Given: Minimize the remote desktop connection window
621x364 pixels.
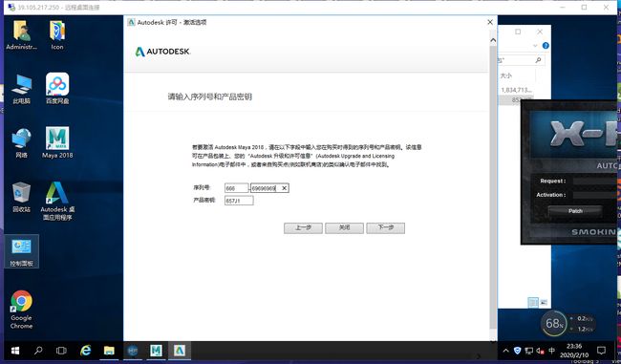Looking at the screenshot, I should tap(563, 7).
